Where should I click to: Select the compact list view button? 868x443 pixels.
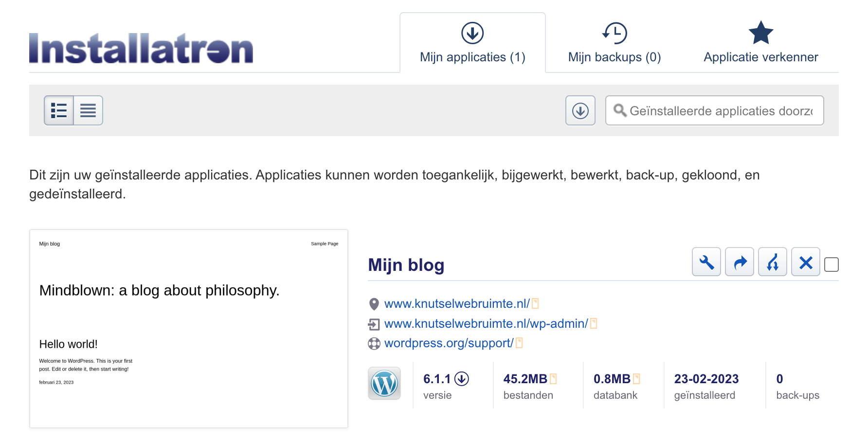88,110
